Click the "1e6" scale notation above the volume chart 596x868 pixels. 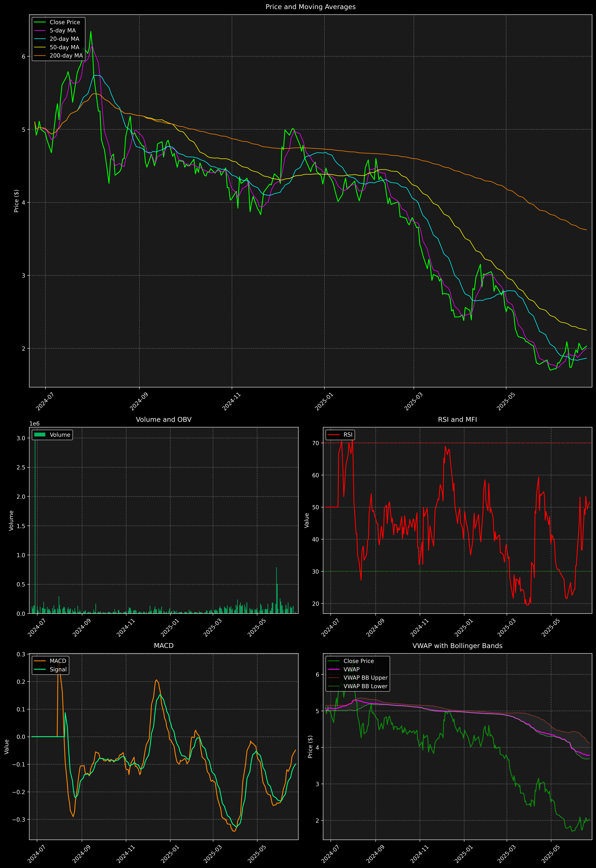tap(34, 424)
